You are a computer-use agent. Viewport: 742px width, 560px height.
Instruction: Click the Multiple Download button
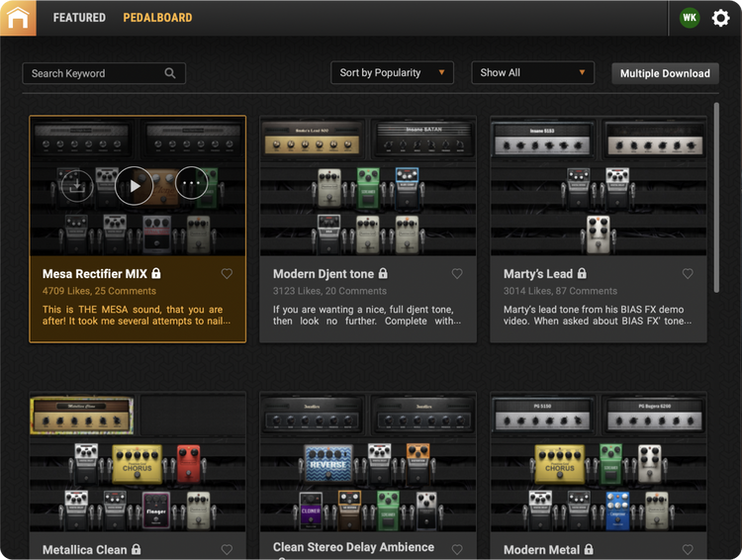[x=665, y=73]
